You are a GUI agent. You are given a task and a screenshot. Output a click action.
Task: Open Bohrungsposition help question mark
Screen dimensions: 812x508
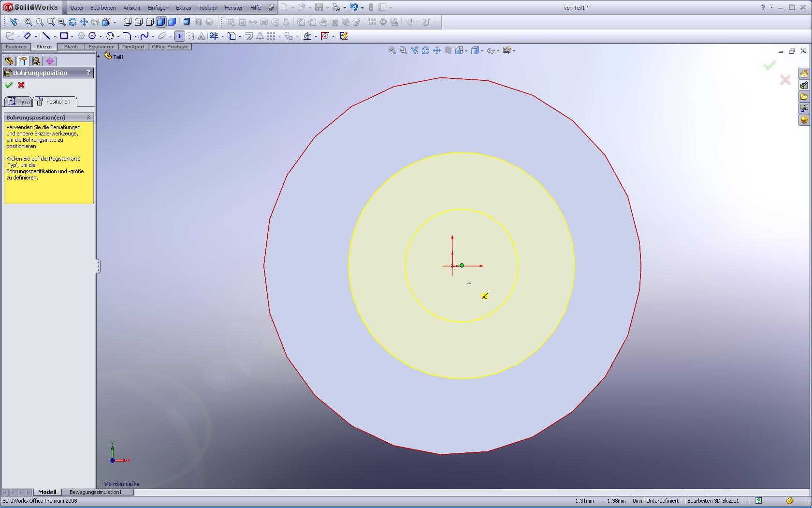tap(88, 73)
